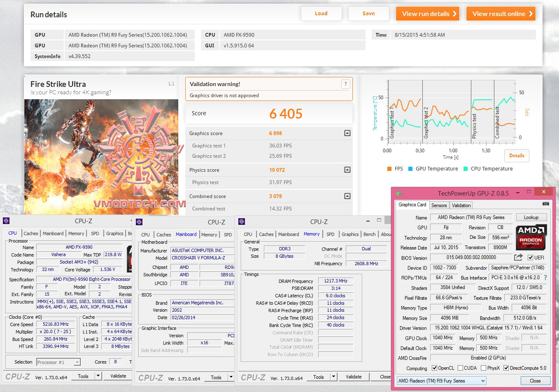559x392 pixels.
Task: Click the overall score value 6 405
Action: pos(286,114)
